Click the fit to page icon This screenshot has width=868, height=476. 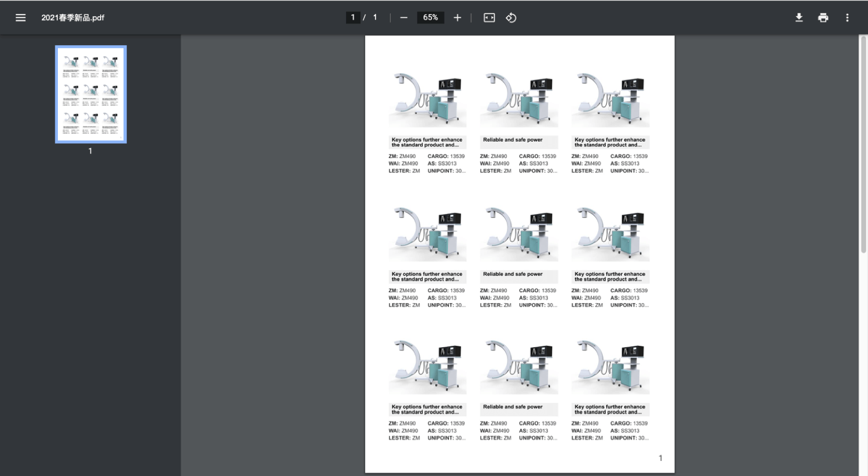[489, 17]
